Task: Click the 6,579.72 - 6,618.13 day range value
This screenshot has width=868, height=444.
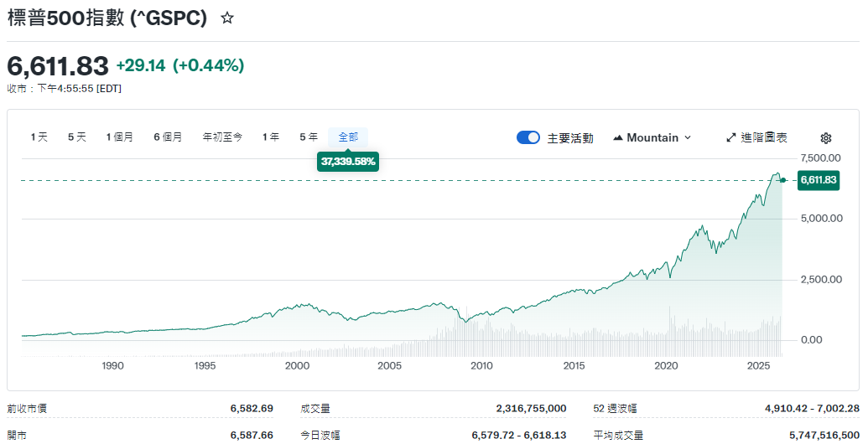Action: click(519, 435)
